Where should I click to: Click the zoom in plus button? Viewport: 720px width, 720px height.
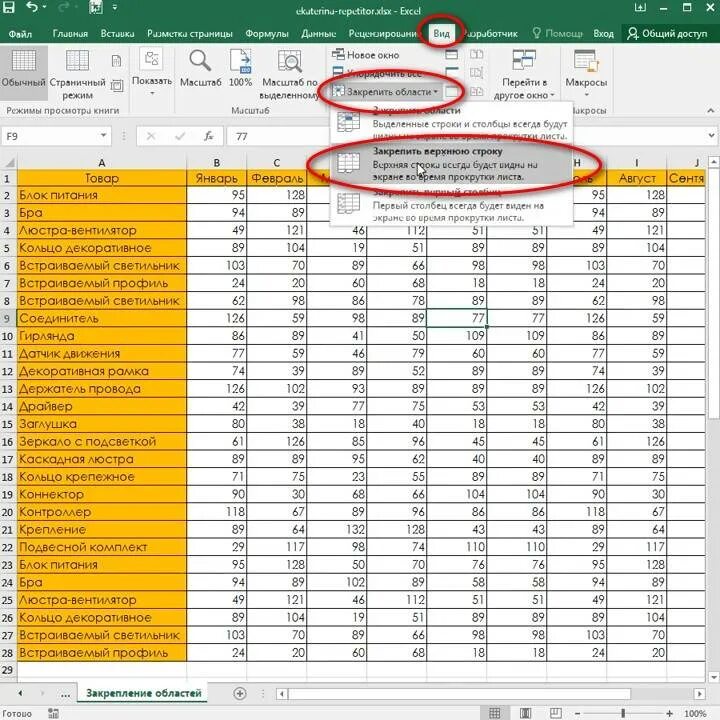670,713
